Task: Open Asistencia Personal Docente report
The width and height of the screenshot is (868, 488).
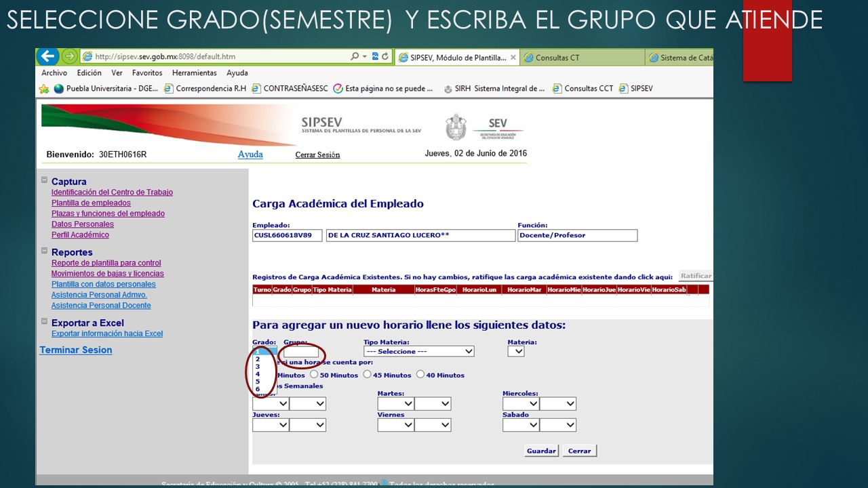Action: point(101,306)
